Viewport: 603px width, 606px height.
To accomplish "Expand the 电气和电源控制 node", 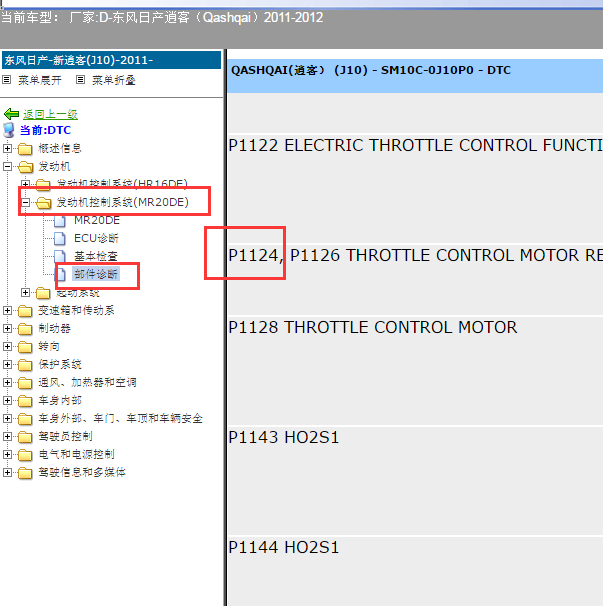I will [7, 454].
